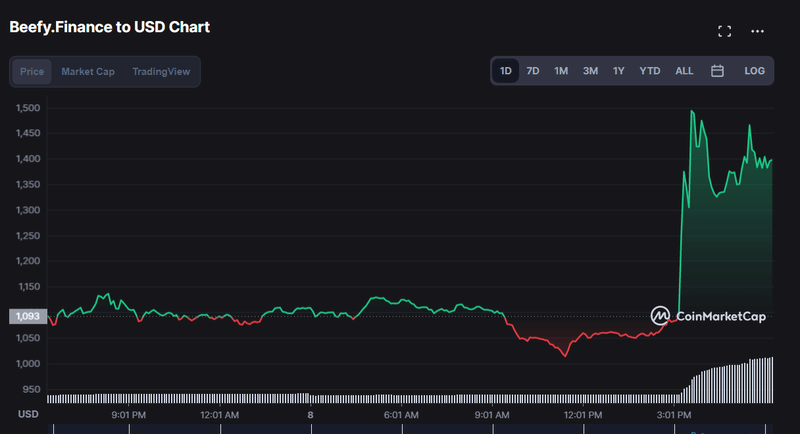Select the 1Y time range
800x434 pixels.
[x=619, y=71]
